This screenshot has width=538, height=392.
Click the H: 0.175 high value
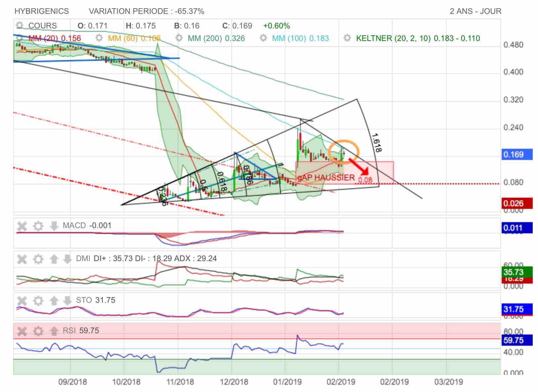141,26
